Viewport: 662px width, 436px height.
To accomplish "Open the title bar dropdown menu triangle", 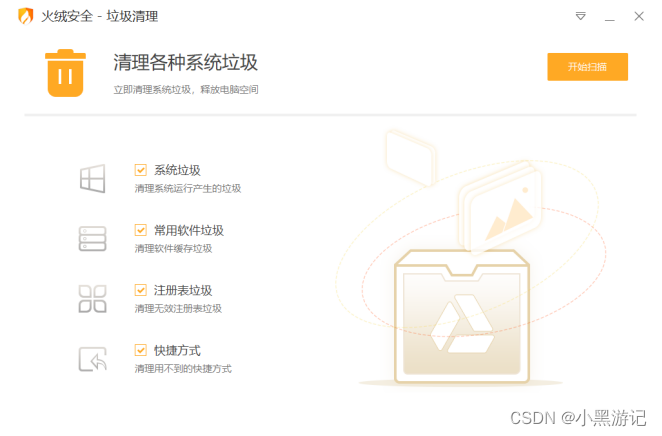I will 581,16.
